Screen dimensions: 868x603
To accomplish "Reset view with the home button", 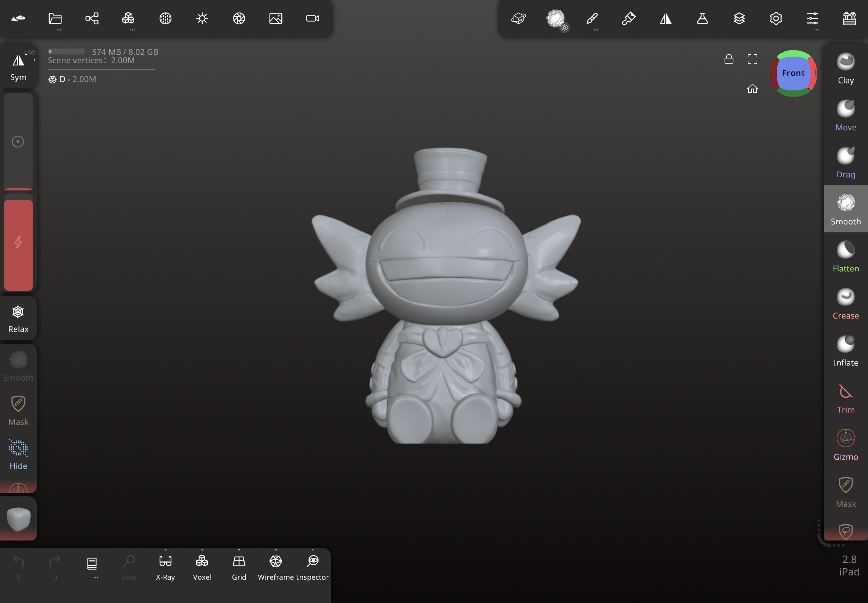I will (x=753, y=88).
